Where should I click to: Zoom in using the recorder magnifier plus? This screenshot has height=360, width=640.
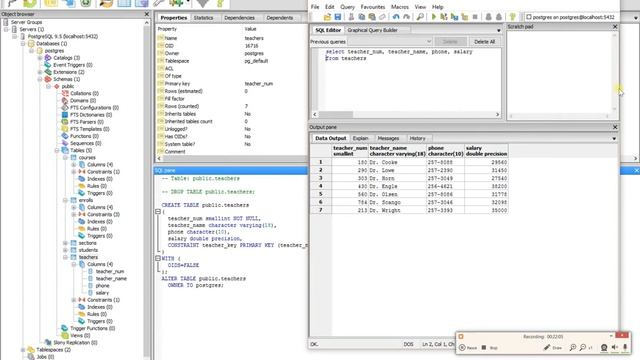[x=573, y=348]
